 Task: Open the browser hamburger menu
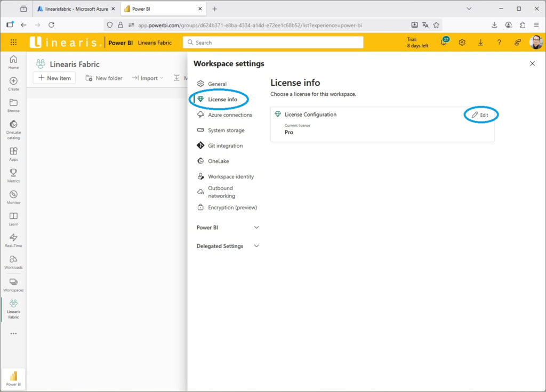click(536, 25)
